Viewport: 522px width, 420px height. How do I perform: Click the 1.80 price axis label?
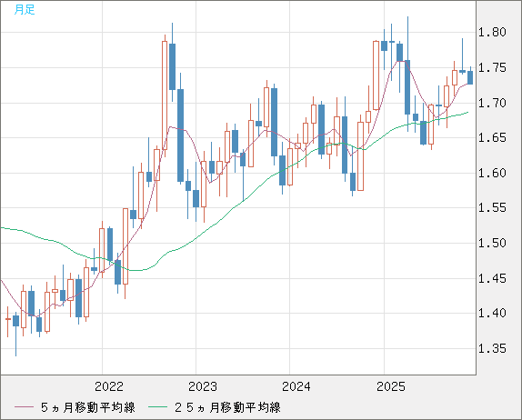coord(492,33)
